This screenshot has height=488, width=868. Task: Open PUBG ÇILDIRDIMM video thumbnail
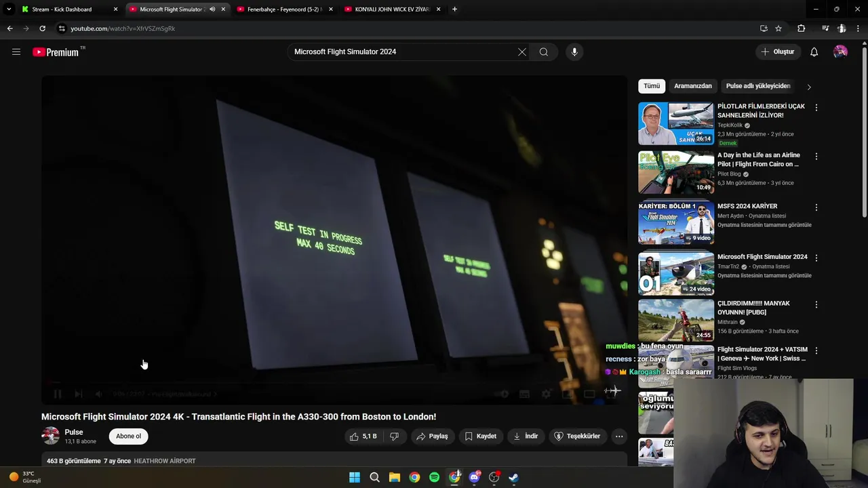point(676,321)
